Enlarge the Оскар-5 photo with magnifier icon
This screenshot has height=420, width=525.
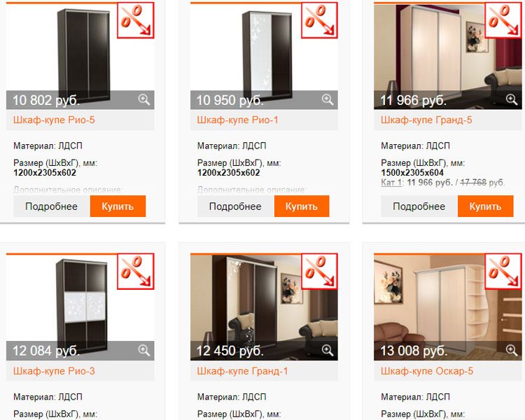(x=511, y=350)
